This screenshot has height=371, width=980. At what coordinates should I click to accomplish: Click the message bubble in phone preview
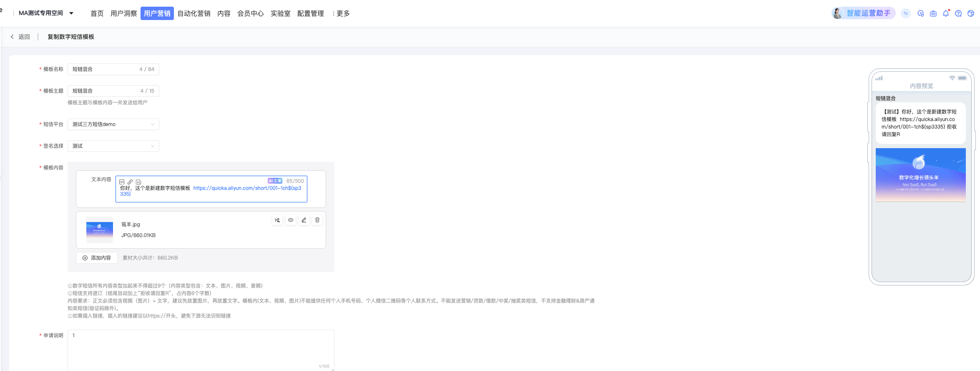tap(921, 123)
